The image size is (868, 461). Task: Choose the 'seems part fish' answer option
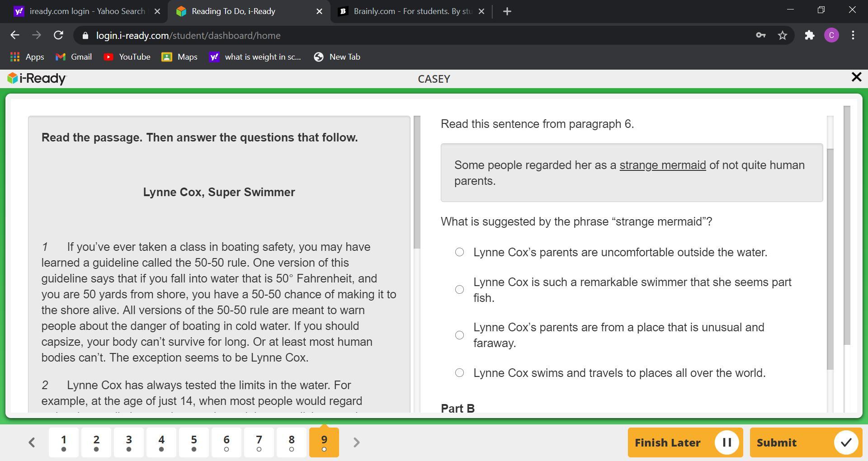[459, 290]
